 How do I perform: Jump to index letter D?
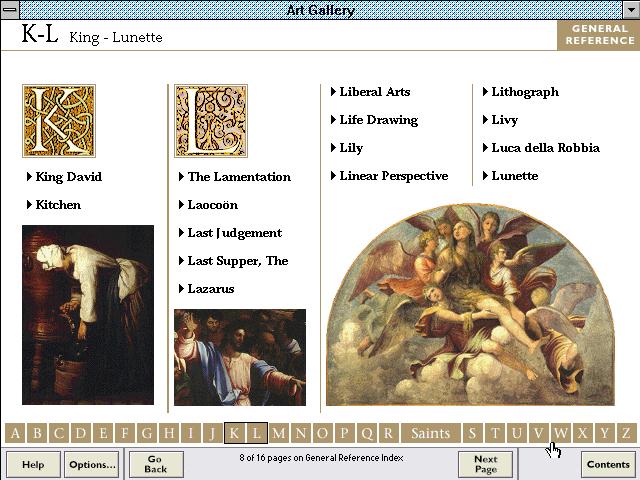[x=81, y=433]
